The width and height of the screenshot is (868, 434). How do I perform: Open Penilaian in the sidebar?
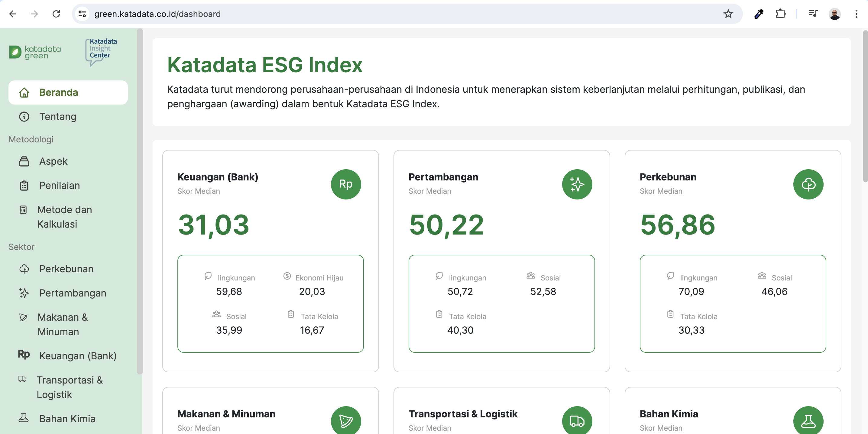[68, 186]
